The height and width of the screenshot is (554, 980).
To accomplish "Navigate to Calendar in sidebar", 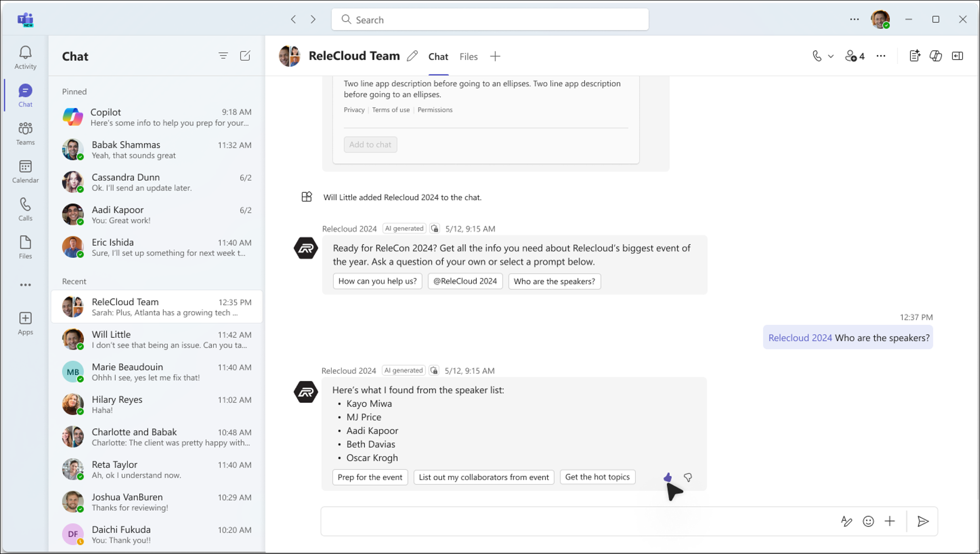I will tap(25, 170).
